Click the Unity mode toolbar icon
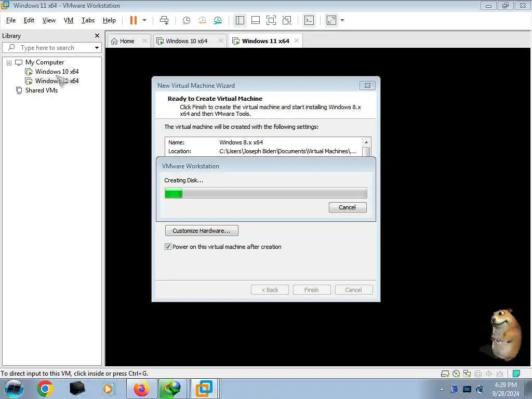 pos(287,20)
